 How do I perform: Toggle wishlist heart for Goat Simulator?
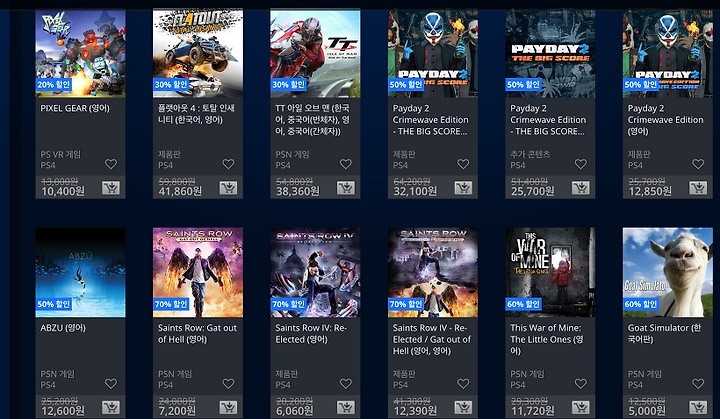(698, 384)
